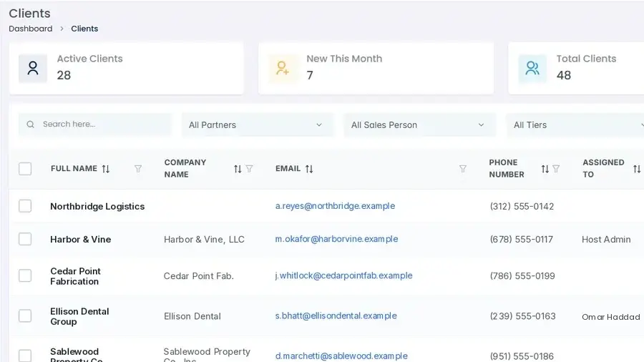Click the search magnifier icon
Screen dimensions: 644x362
coord(30,124)
